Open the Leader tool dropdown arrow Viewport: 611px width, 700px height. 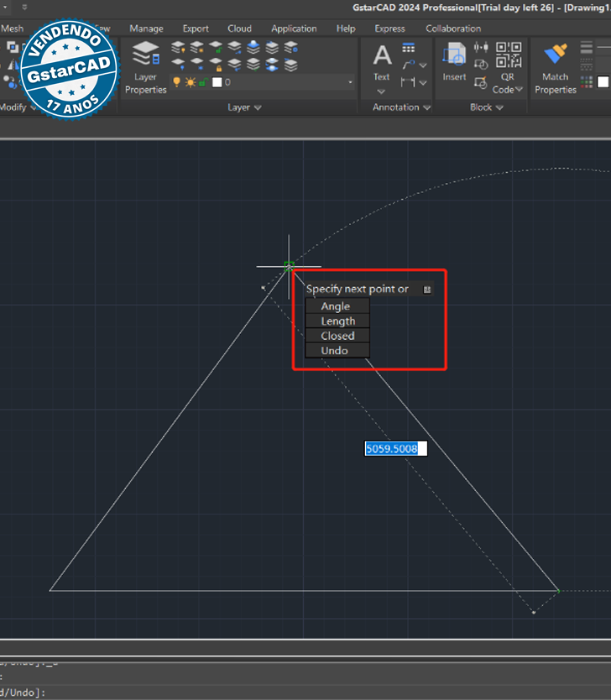423,65
